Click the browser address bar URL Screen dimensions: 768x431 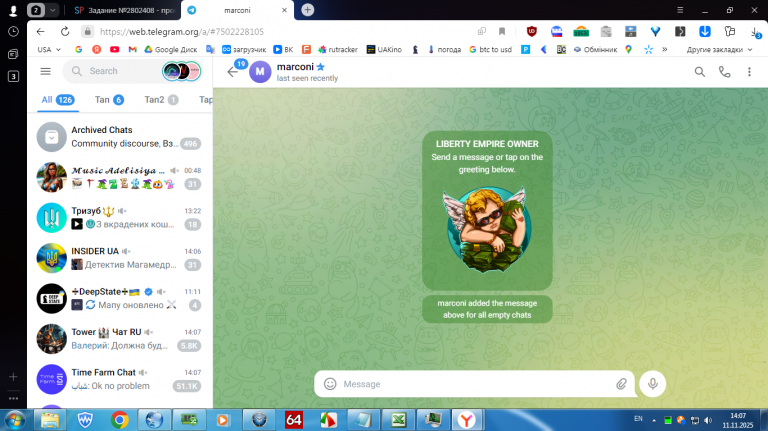tap(182, 32)
